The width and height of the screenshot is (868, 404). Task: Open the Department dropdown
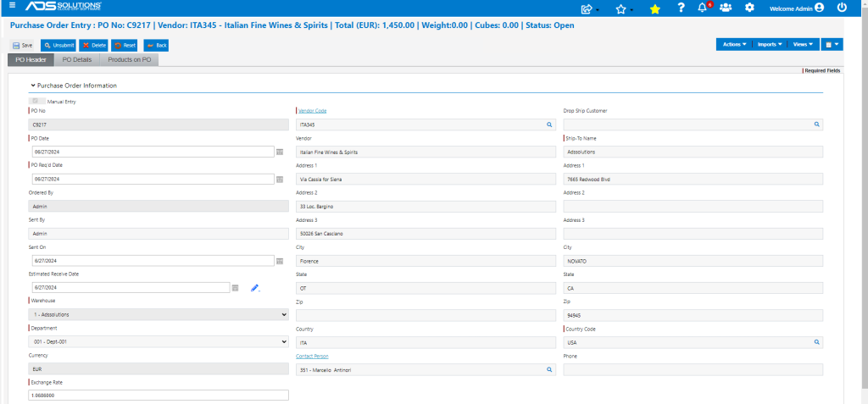[x=159, y=342]
